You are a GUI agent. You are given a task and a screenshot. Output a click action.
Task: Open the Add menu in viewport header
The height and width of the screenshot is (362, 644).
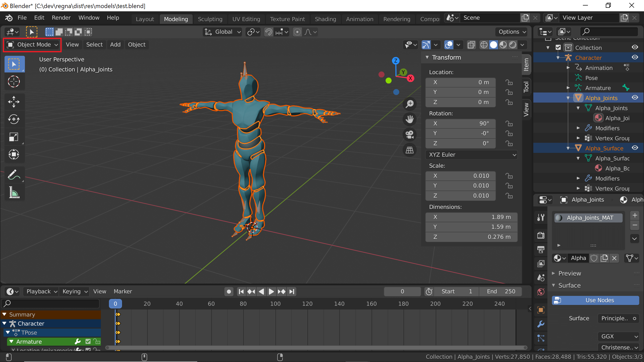(x=115, y=45)
